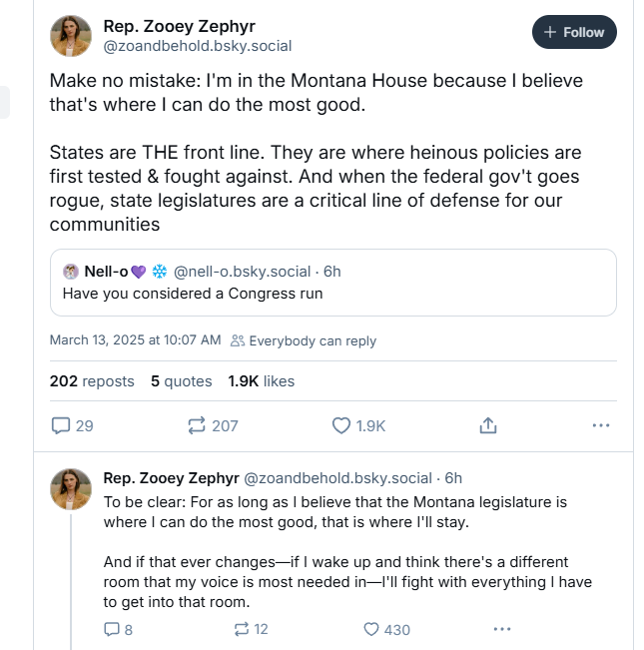Viewport: 644px width, 650px height.
Task: Like the follow-up post with 430 likes
Action: tap(371, 629)
